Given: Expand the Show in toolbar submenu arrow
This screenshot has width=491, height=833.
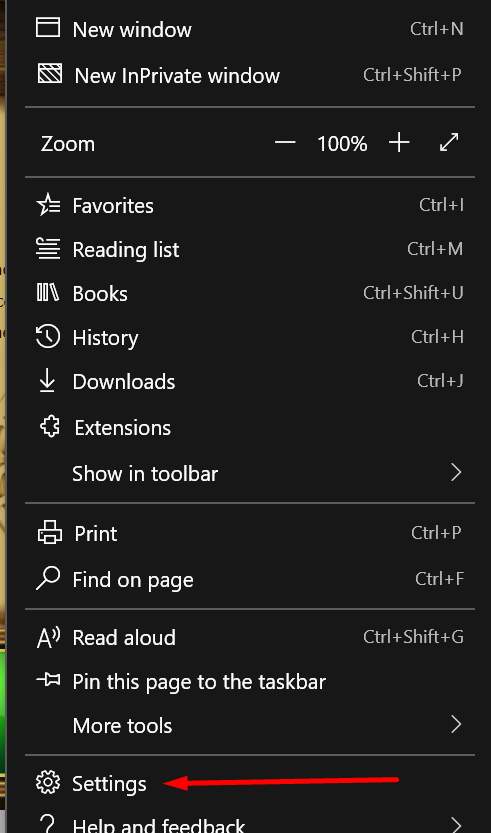Looking at the screenshot, I should tap(456, 472).
